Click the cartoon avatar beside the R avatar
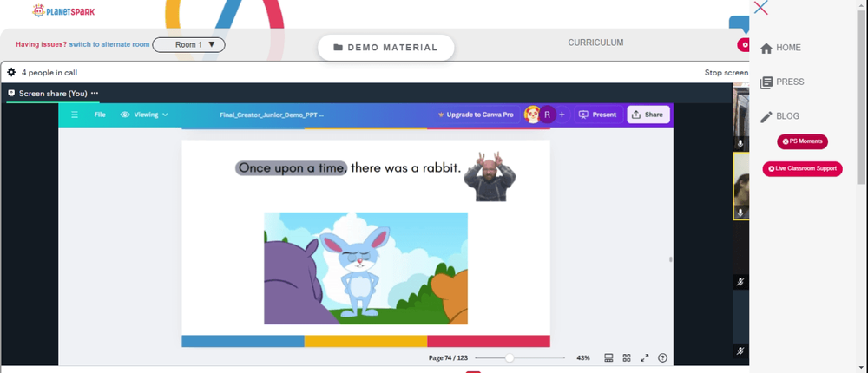868x373 pixels. [532, 115]
